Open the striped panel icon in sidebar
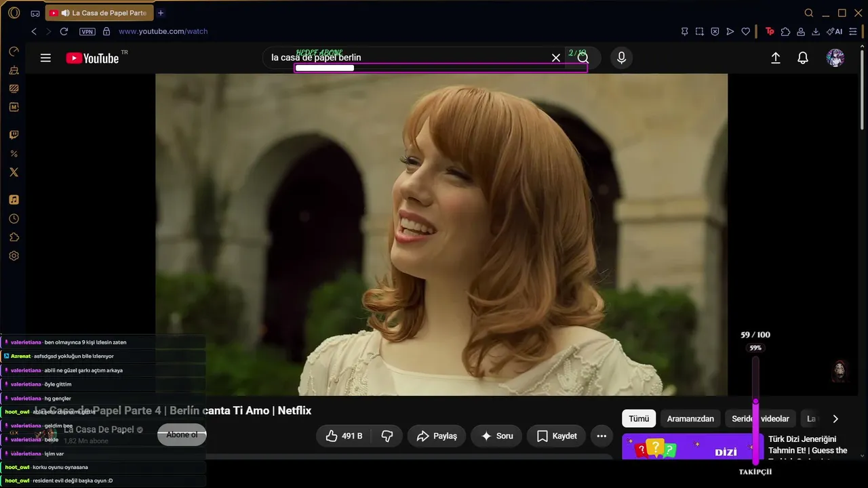This screenshot has height=488, width=868. point(14,88)
